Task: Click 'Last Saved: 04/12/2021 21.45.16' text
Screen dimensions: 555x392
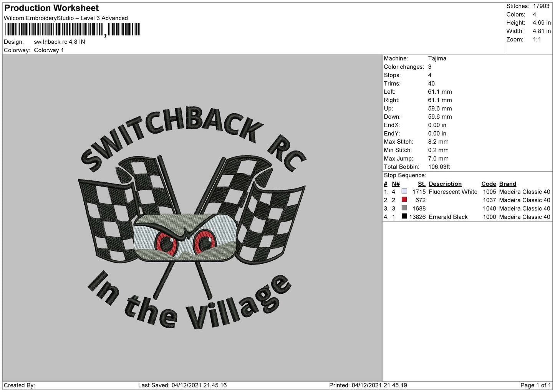Action: coord(182,385)
